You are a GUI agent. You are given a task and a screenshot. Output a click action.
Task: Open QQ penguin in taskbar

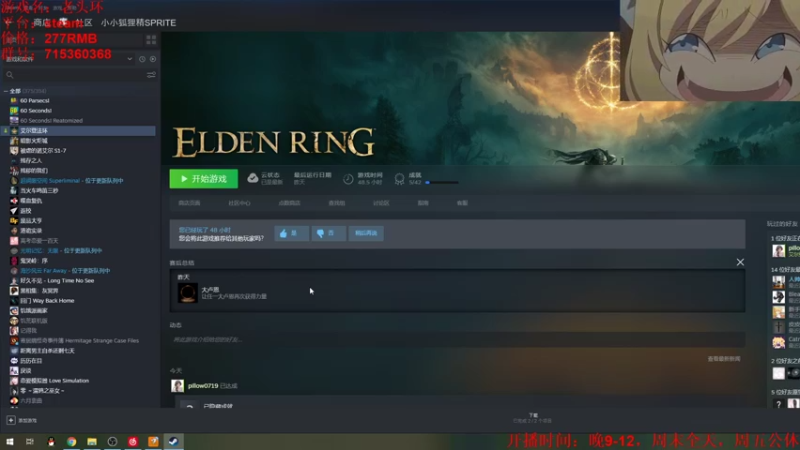point(51,442)
